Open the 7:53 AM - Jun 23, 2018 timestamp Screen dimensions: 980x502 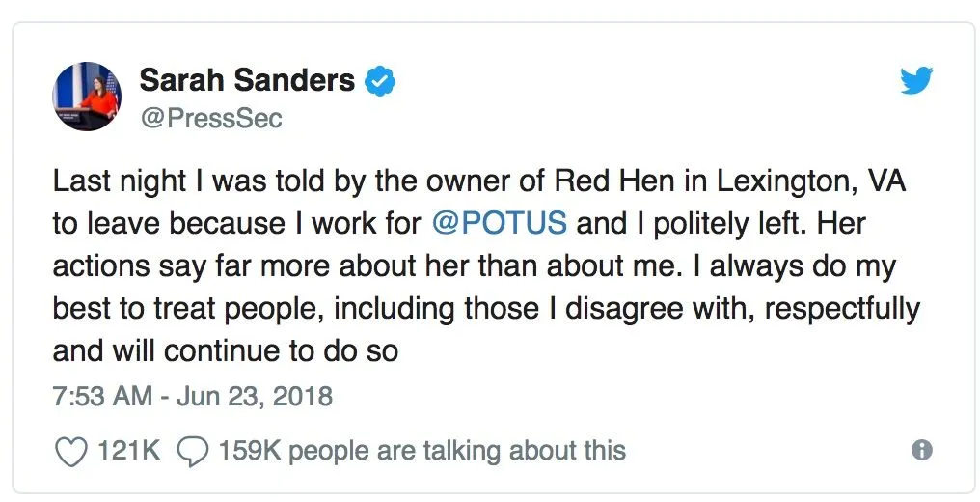tap(192, 396)
